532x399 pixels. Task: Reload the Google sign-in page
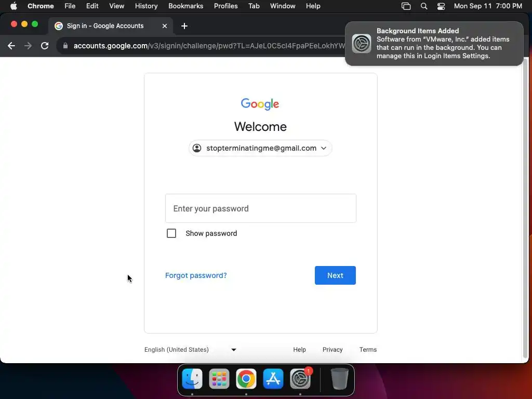tap(45, 46)
